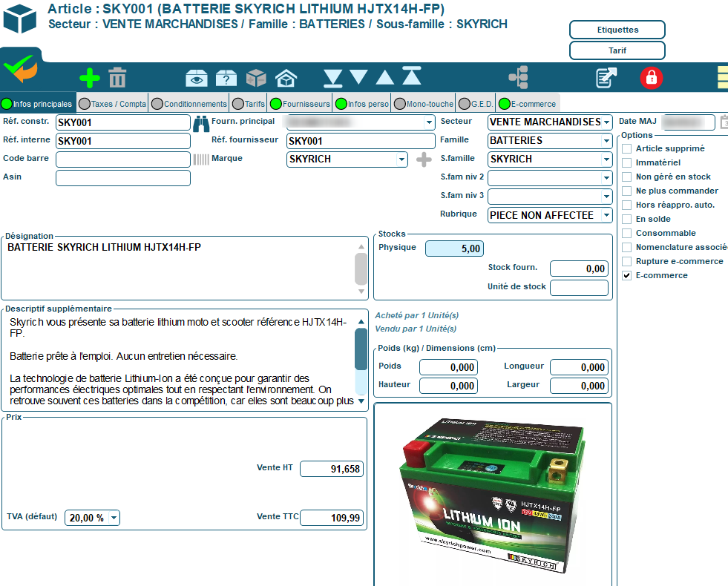728x586 pixels.
Task: Open the box with question mark icon
Action: point(226,78)
